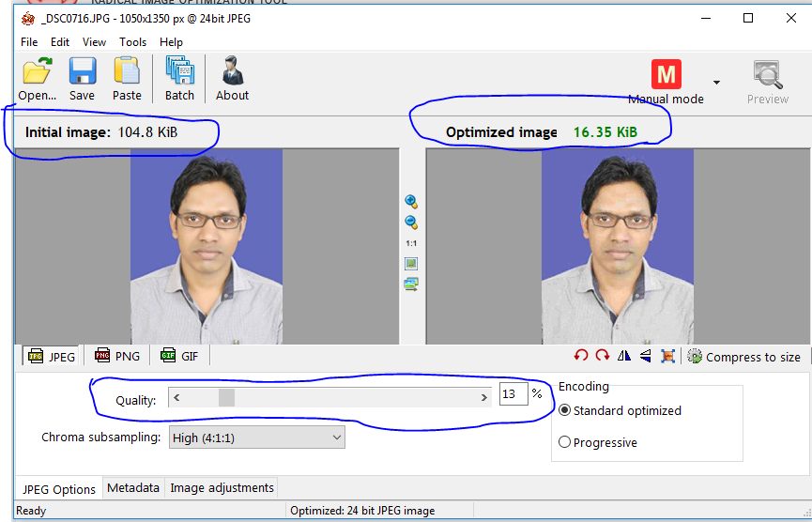
Task: Open Compress to size option
Action: (x=743, y=357)
